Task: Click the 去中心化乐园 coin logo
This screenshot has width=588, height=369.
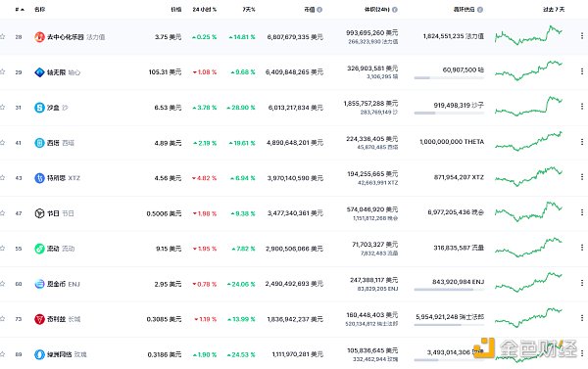Action: click(39, 37)
